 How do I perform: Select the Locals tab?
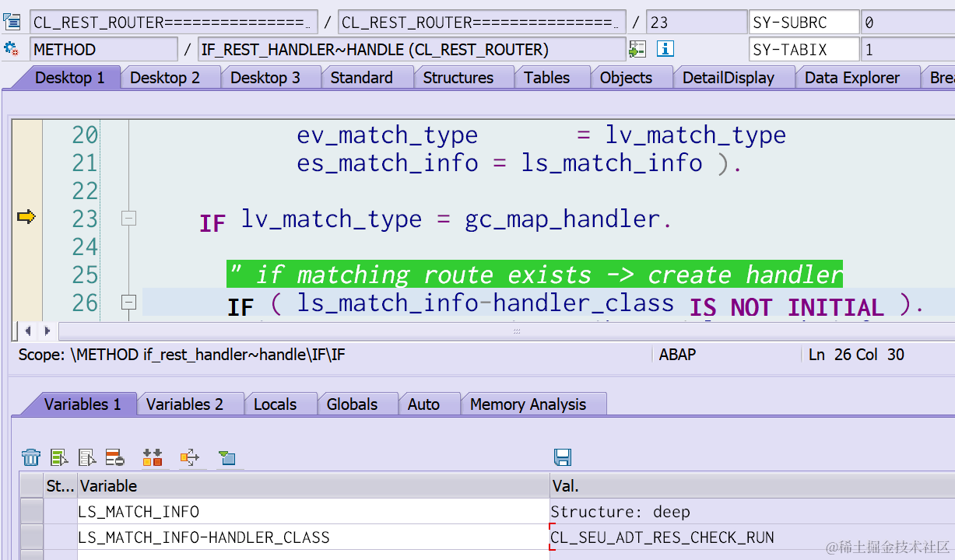tap(276, 404)
